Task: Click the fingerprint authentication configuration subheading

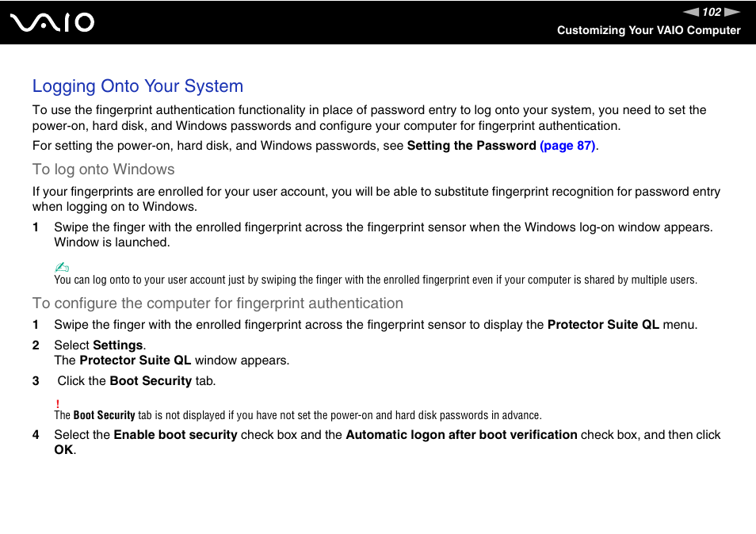Action: (217, 303)
